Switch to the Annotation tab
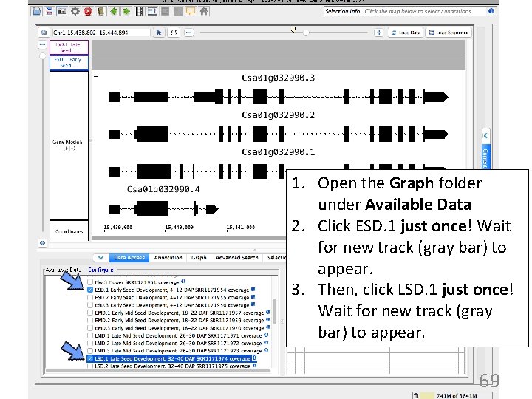Screen dimensions: 532x399 coord(168,258)
